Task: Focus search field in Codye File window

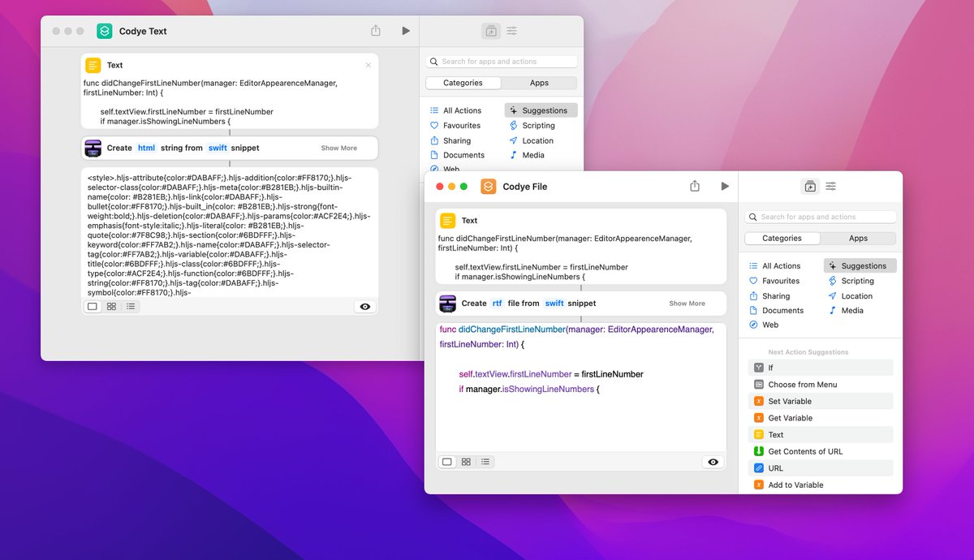Action: click(821, 217)
